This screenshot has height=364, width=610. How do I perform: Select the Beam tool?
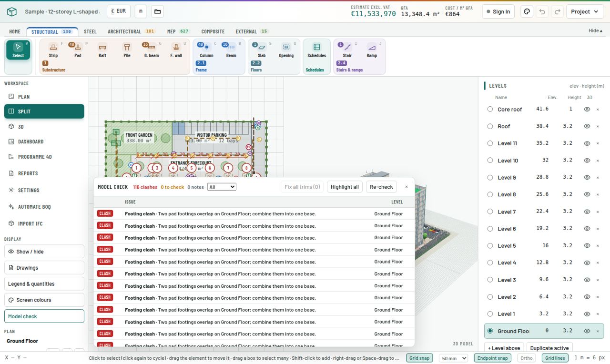[231, 51]
